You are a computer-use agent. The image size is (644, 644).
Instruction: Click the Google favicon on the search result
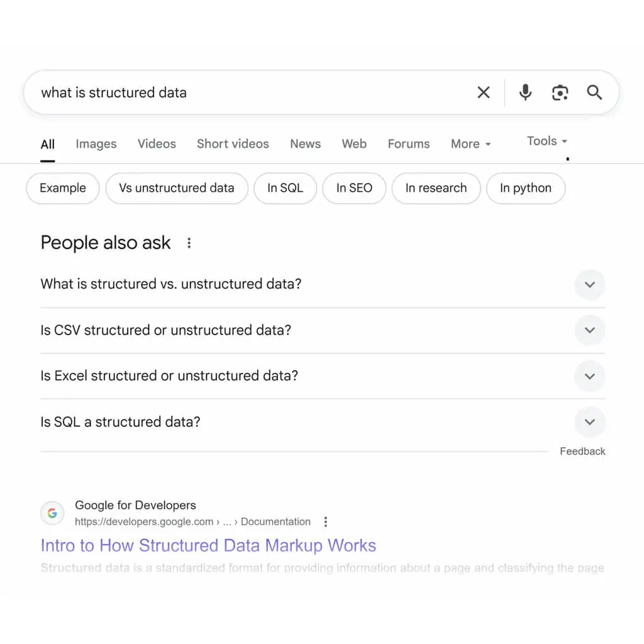(x=52, y=513)
